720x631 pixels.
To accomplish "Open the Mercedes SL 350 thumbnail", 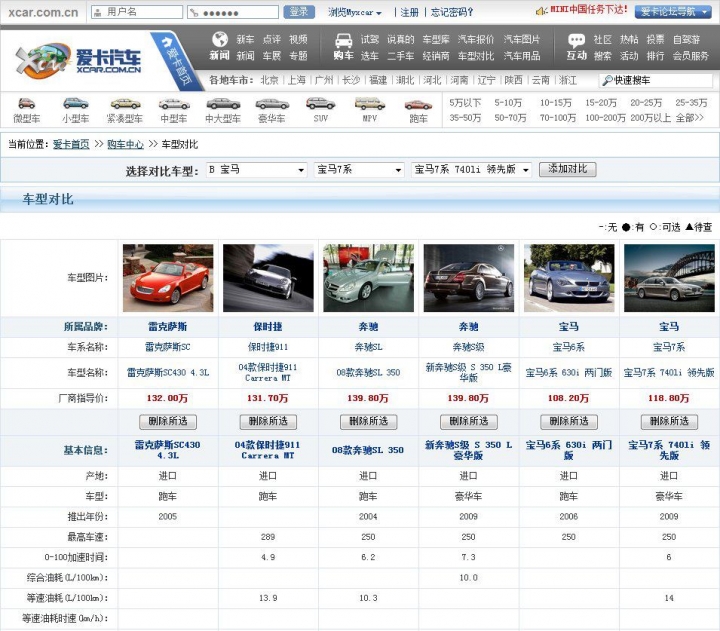I will coord(368,278).
